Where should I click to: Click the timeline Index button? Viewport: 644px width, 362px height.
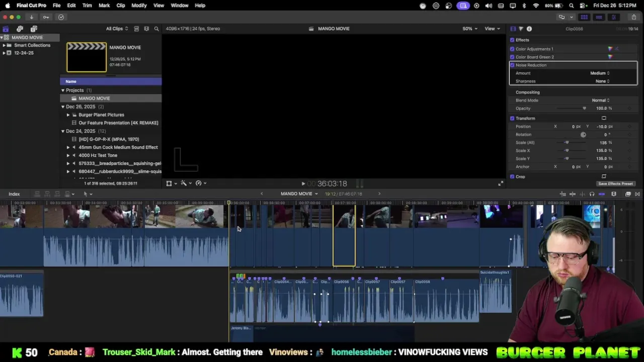[14, 194]
